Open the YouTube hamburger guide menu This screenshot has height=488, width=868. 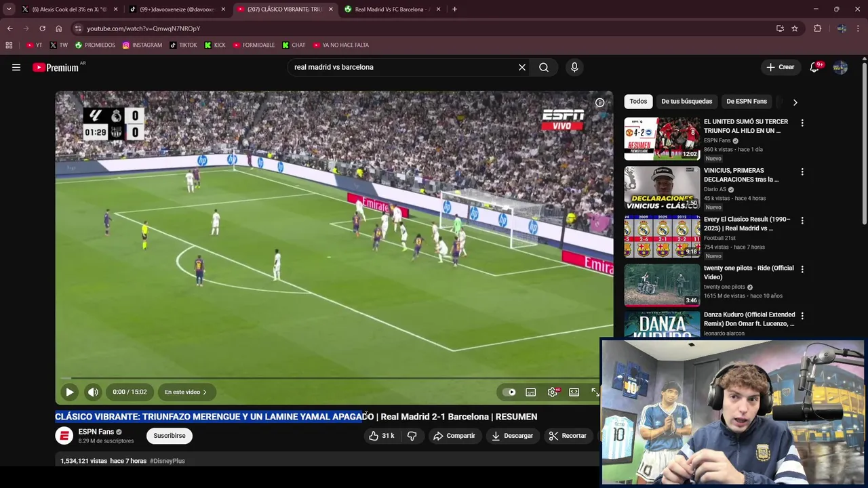tap(16, 67)
